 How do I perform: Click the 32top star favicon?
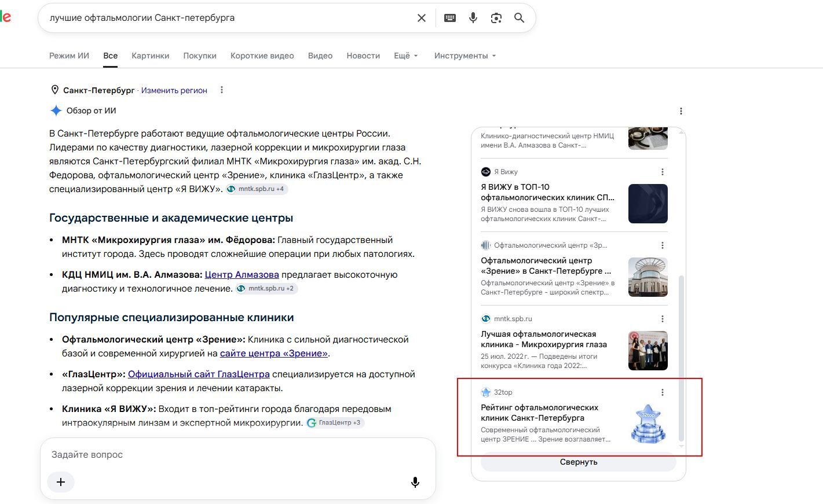486,392
